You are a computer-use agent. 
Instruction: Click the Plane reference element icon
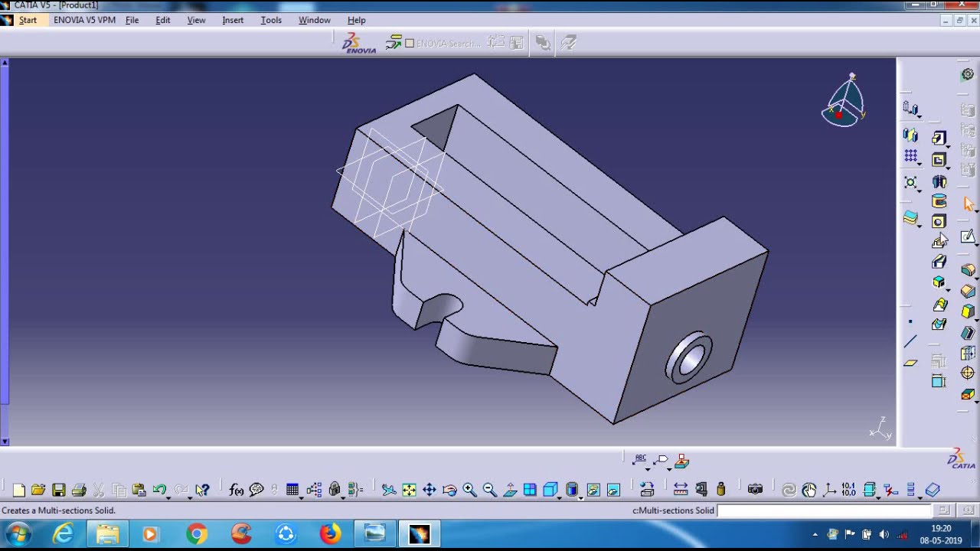pyautogui.click(x=910, y=363)
